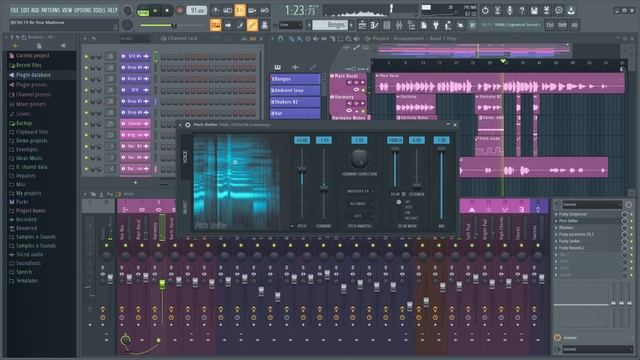Toggle the metronome icon
Image resolution: width=640 pixels, height=360 pixels.
(215, 10)
